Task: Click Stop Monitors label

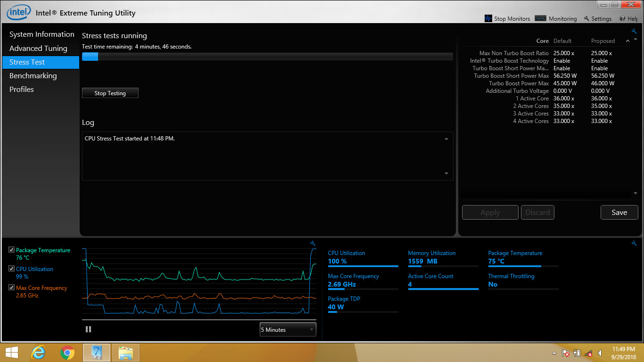Action: point(512,19)
